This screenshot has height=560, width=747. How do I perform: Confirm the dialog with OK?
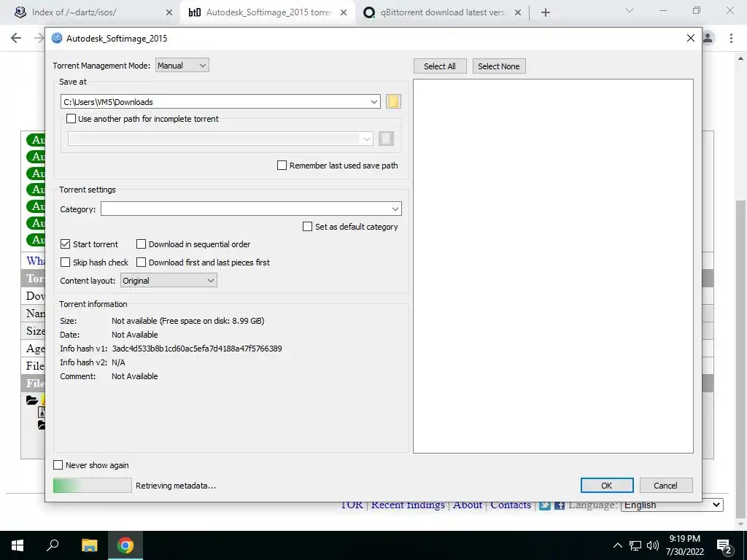(x=607, y=485)
